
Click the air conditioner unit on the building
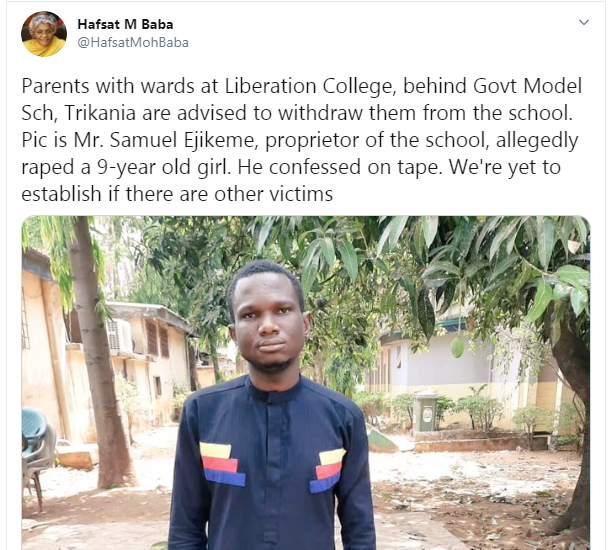tap(117, 334)
